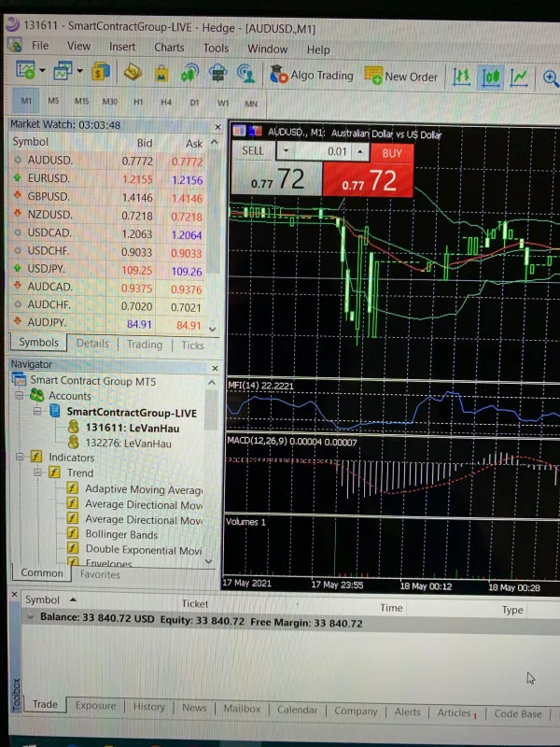
Task: Click the New Order button
Action: coord(401,76)
